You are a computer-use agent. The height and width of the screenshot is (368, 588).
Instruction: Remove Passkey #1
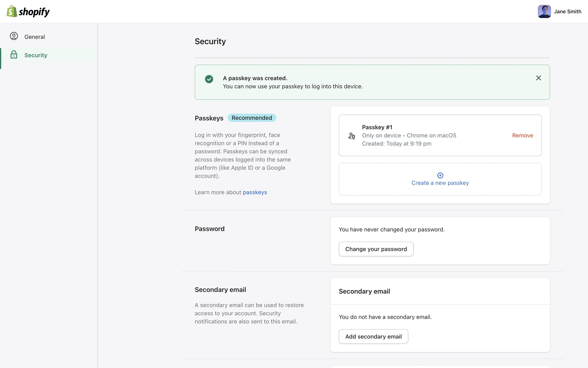click(x=522, y=136)
